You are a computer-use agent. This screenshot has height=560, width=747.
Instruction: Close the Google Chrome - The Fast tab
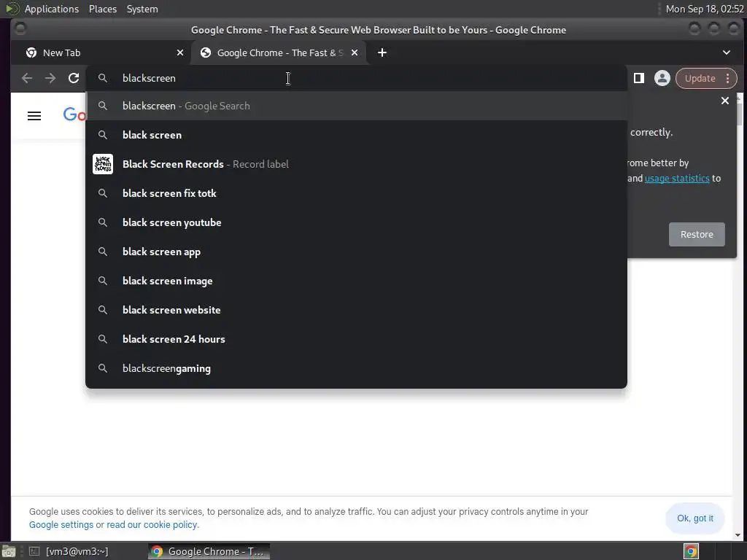[x=355, y=52]
